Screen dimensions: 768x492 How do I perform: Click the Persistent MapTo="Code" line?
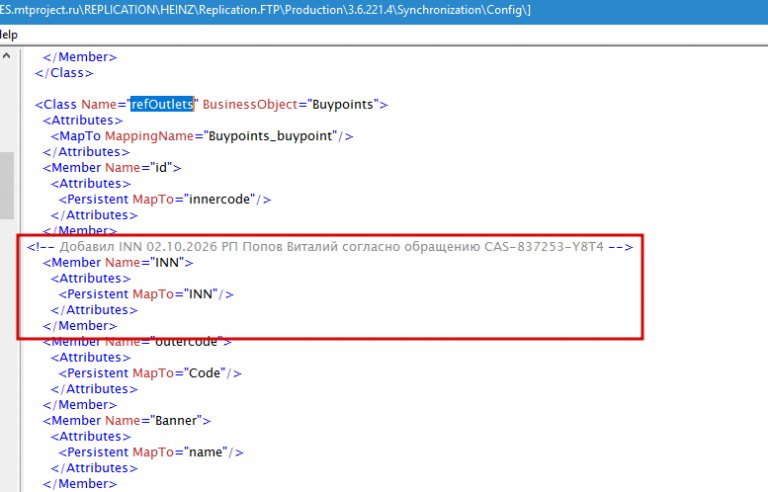150,373
